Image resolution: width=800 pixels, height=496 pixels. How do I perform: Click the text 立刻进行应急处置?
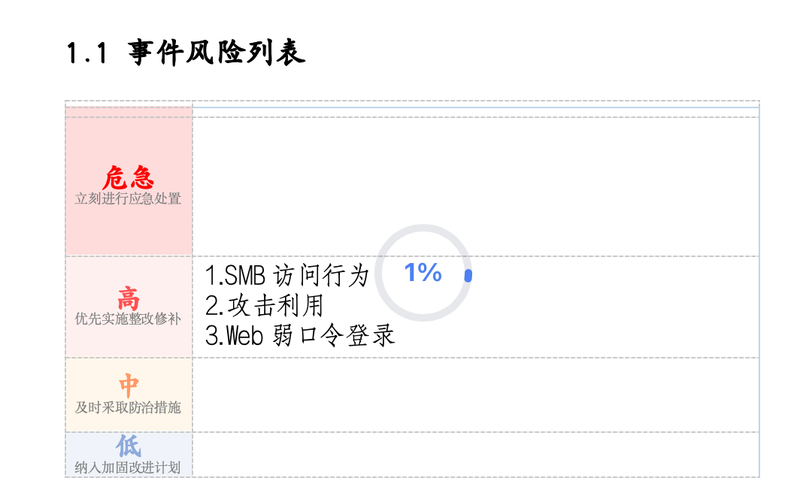tap(128, 199)
